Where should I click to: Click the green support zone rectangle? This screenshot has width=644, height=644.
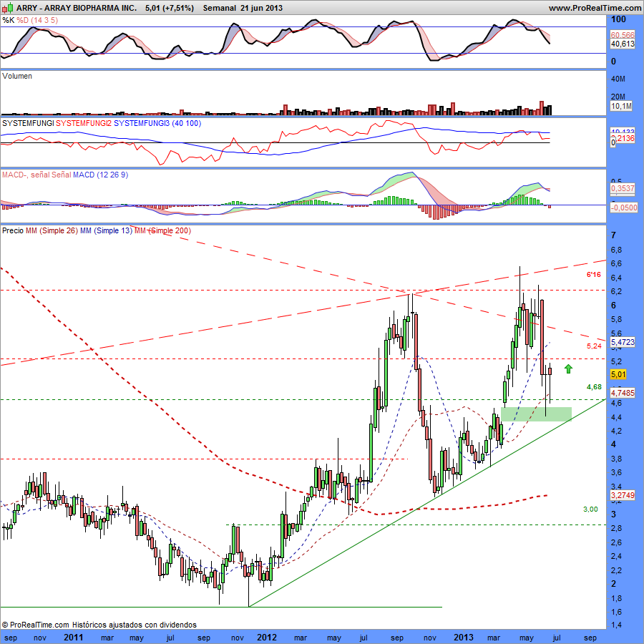click(x=536, y=414)
